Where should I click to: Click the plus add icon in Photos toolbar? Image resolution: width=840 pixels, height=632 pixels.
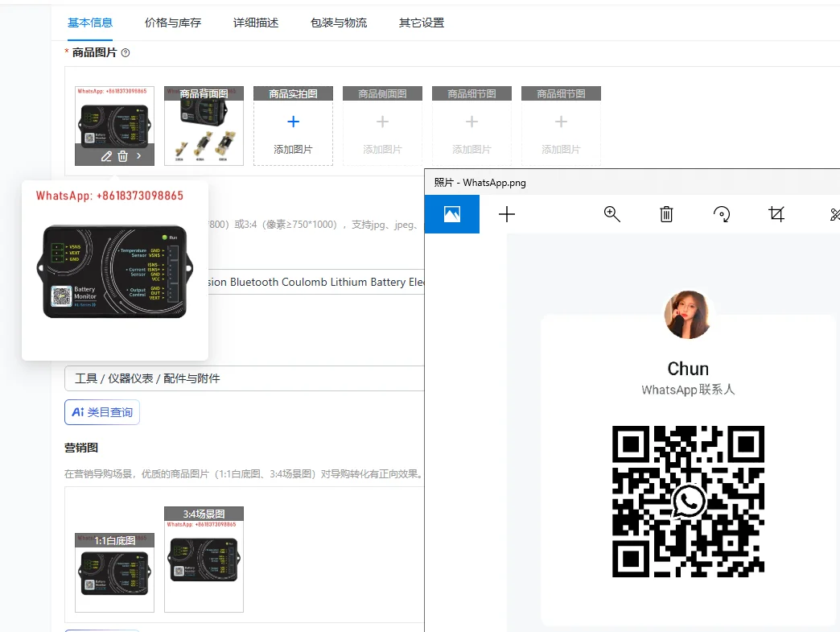tap(507, 214)
